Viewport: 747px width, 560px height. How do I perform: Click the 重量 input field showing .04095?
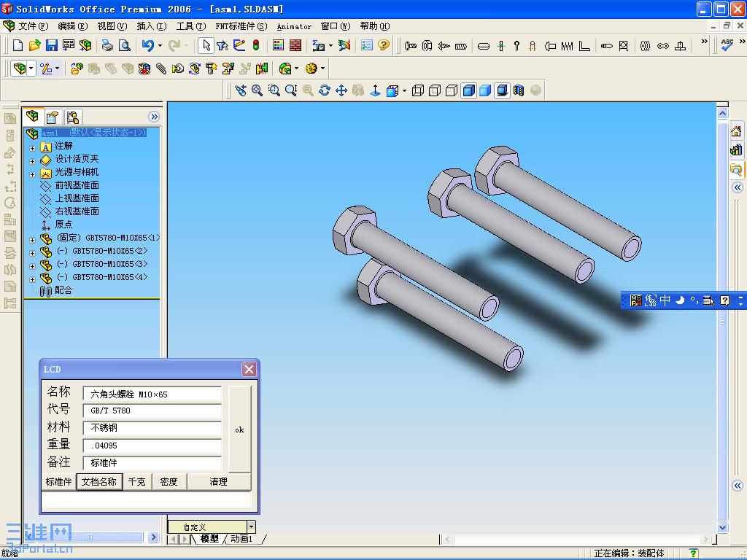152,446
